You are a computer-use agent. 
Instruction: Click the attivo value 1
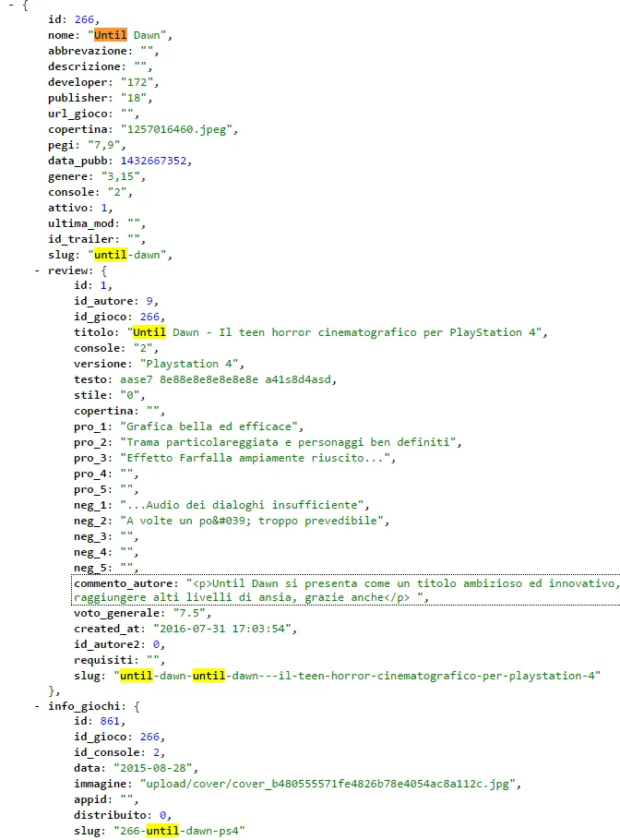[x=104, y=208]
